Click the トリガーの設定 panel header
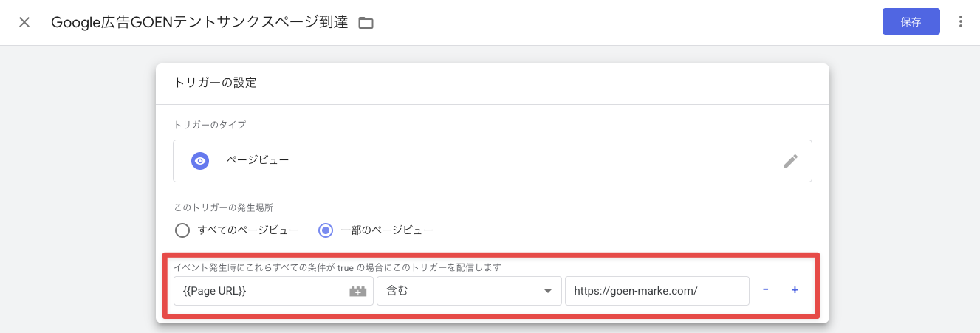Image resolution: width=980 pixels, height=333 pixels. (x=215, y=83)
